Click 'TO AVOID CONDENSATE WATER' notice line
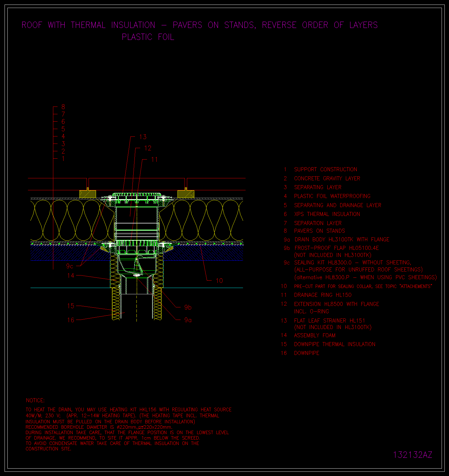This screenshot has height=476, width=449. 112,444
